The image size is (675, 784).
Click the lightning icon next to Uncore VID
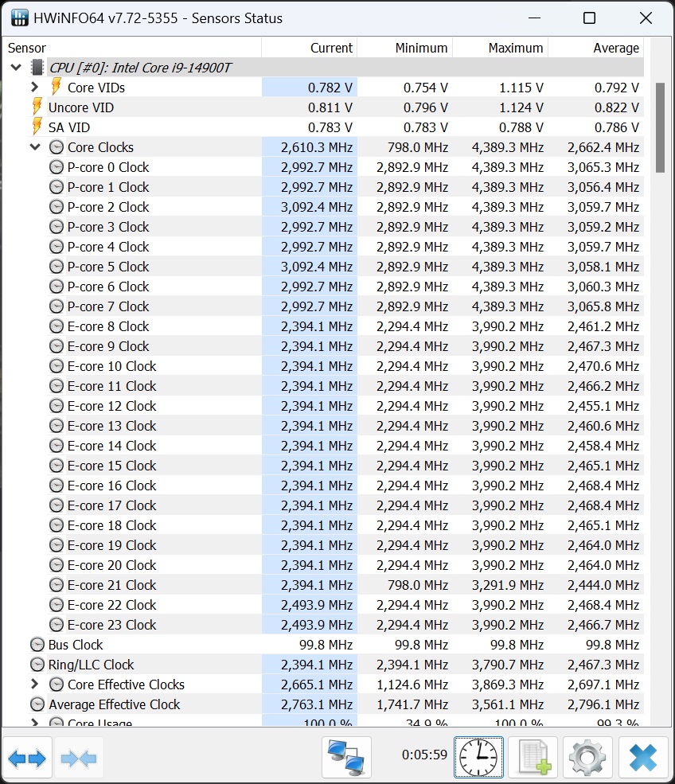(x=37, y=107)
